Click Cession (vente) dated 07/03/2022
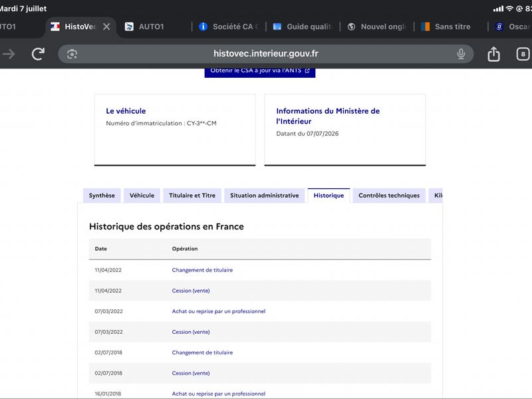Viewport: 532px width, 399px height. (x=191, y=332)
